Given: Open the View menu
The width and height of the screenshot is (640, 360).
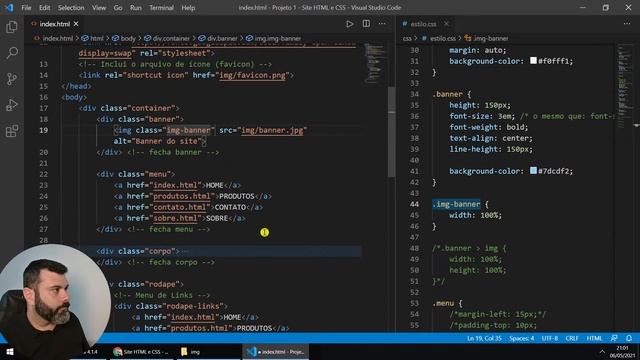Looking at the screenshot, I should tap(99, 8).
